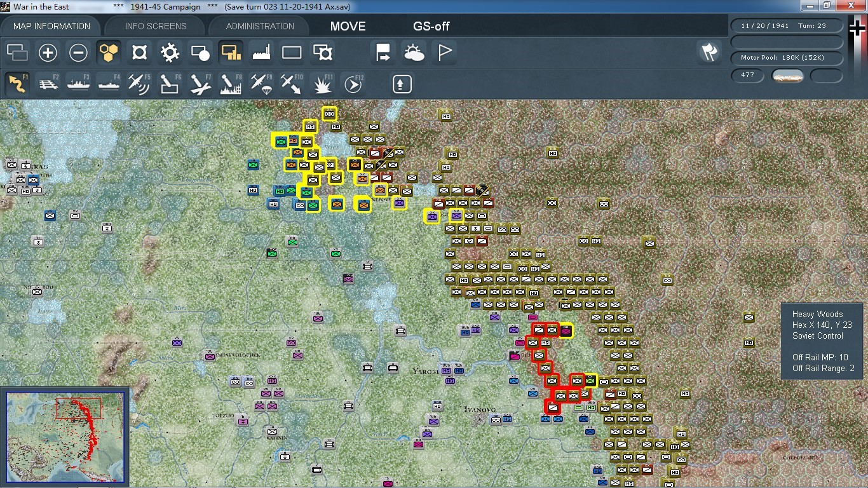
Task: Select F3 naval transport ship icon
Action: tap(78, 84)
